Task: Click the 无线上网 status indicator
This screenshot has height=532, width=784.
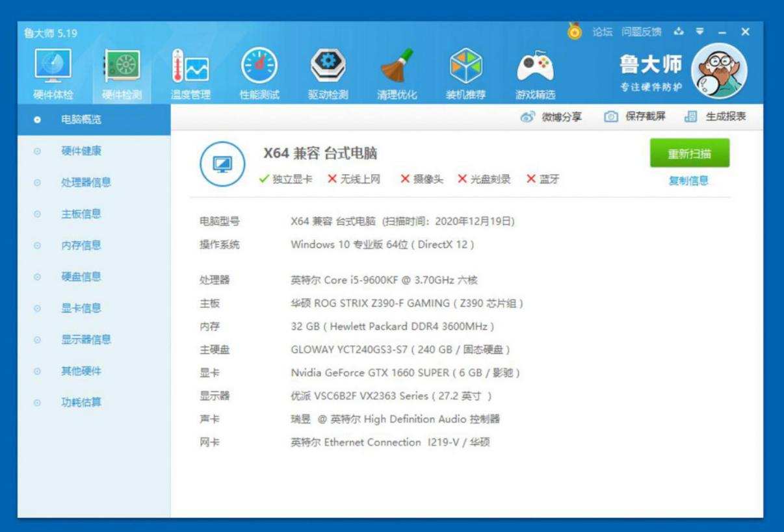Action: pos(354,179)
